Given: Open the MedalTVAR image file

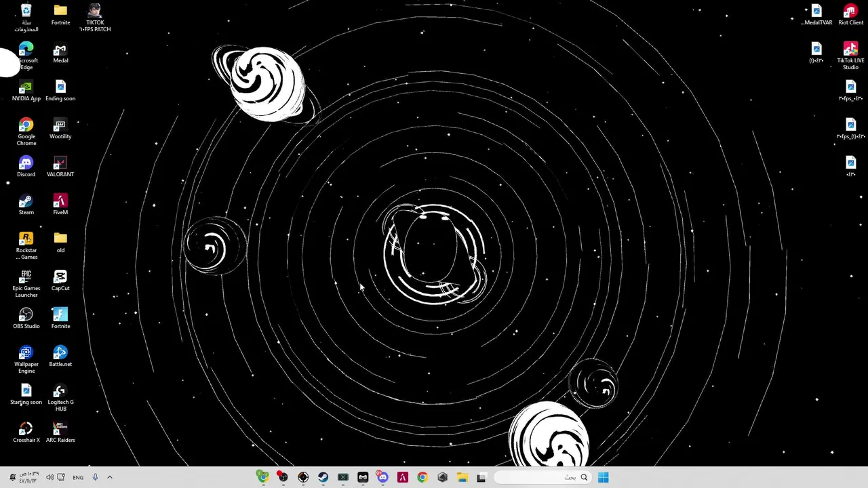Looking at the screenshot, I should point(816,15).
